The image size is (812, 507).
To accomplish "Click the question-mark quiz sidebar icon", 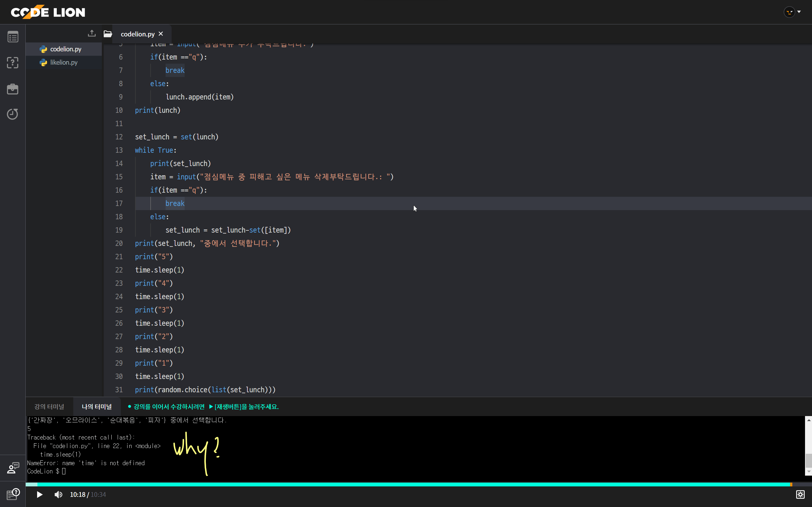I will [13, 63].
